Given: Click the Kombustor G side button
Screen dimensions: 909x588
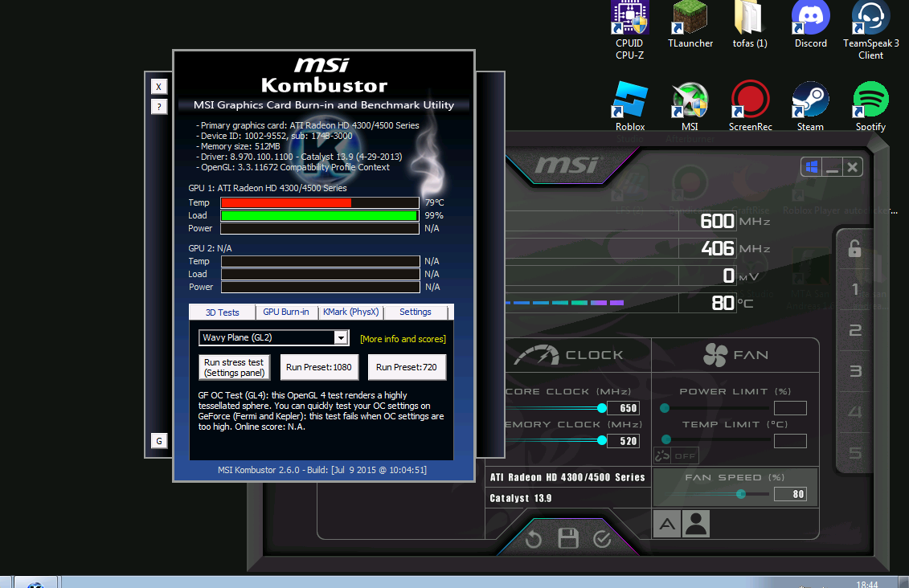Looking at the screenshot, I should (x=159, y=441).
